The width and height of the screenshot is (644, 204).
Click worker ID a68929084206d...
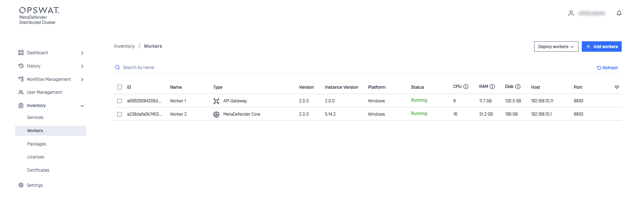tap(144, 101)
